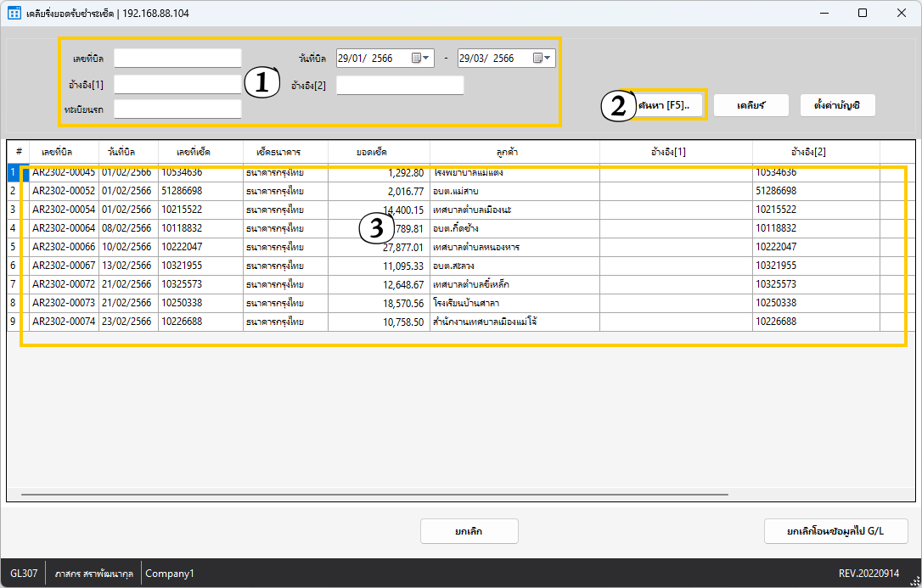922x588 pixels.
Task: Select row 5 bill AR2302-00066
Action: (64, 247)
